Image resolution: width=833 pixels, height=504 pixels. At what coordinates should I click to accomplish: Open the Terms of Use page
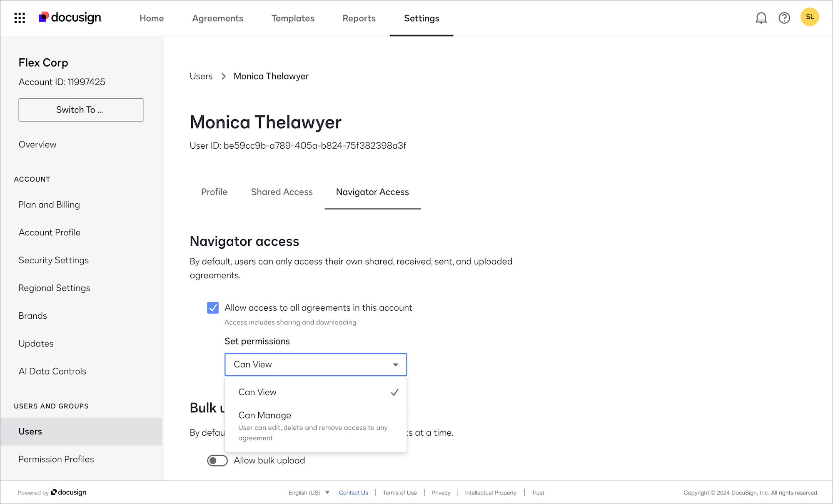coord(399,492)
